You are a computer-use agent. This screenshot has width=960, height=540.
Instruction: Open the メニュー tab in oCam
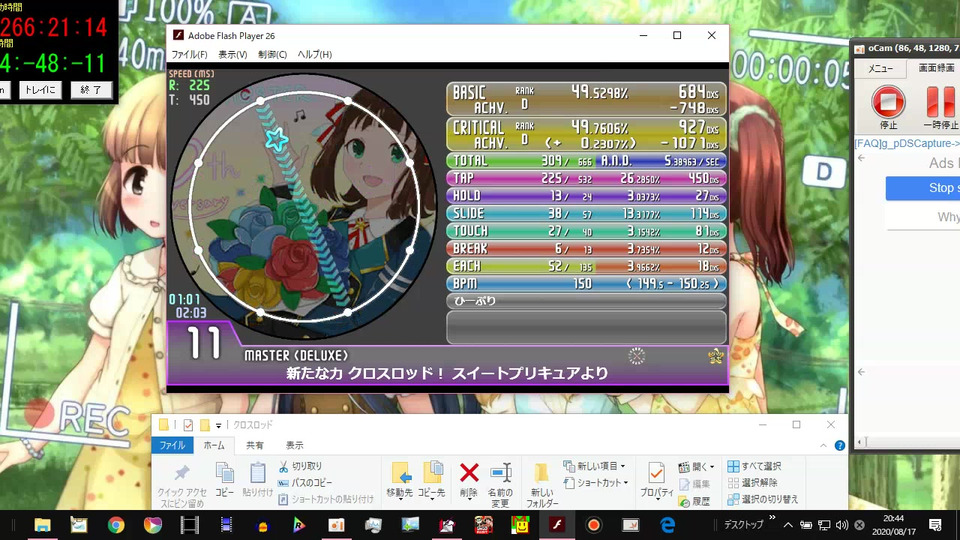[880, 69]
